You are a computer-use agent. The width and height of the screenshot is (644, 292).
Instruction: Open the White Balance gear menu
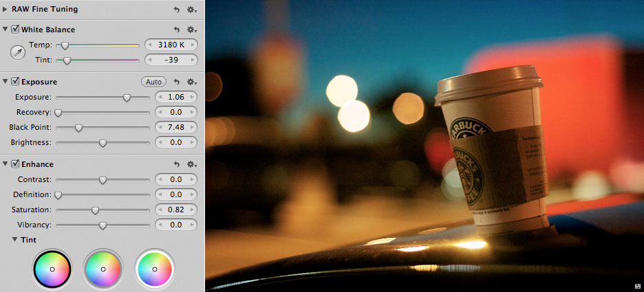click(x=192, y=30)
